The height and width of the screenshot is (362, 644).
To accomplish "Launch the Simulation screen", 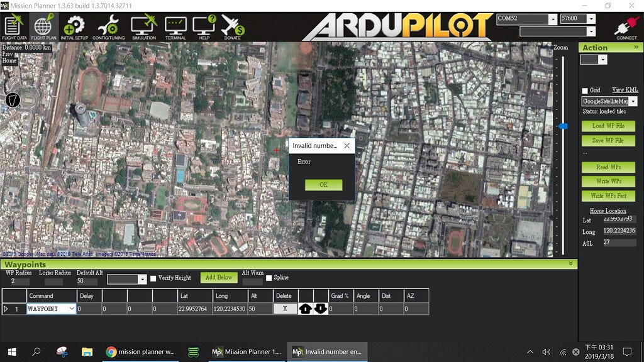I will pyautogui.click(x=143, y=26).
